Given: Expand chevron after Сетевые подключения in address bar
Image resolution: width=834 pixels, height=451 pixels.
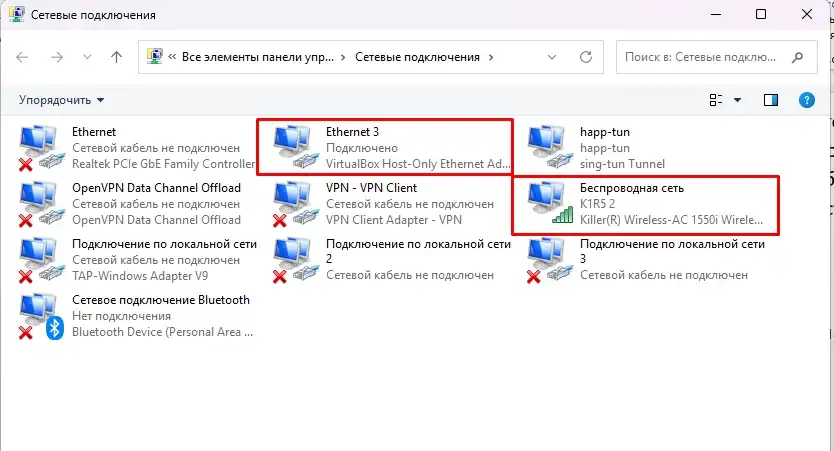Looking at the screenshot, I should 491,58.
